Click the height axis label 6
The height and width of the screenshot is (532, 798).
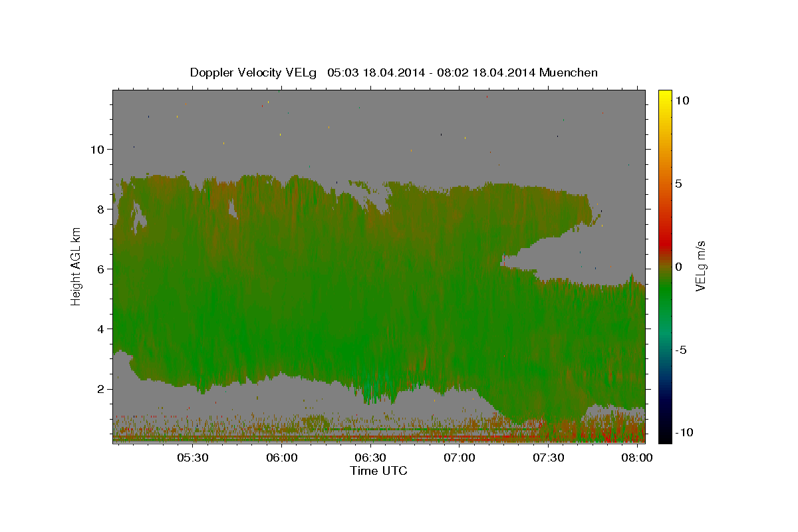(x=101, y=269)
